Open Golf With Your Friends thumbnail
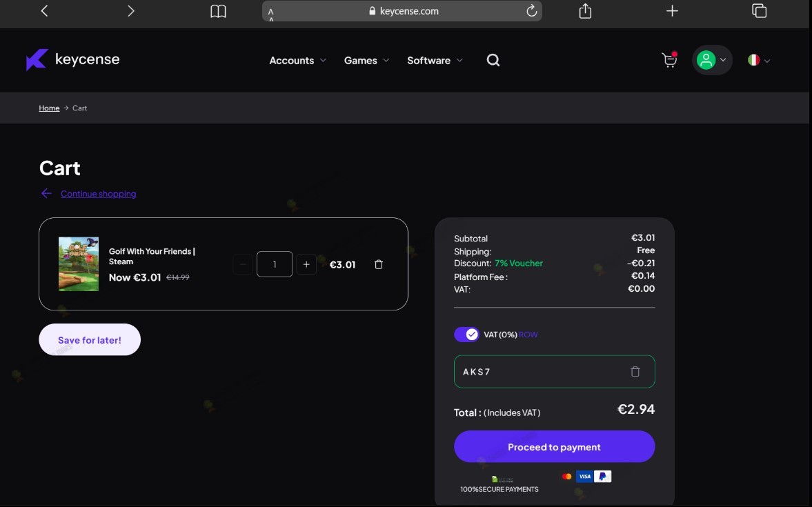 coord(79,264)
